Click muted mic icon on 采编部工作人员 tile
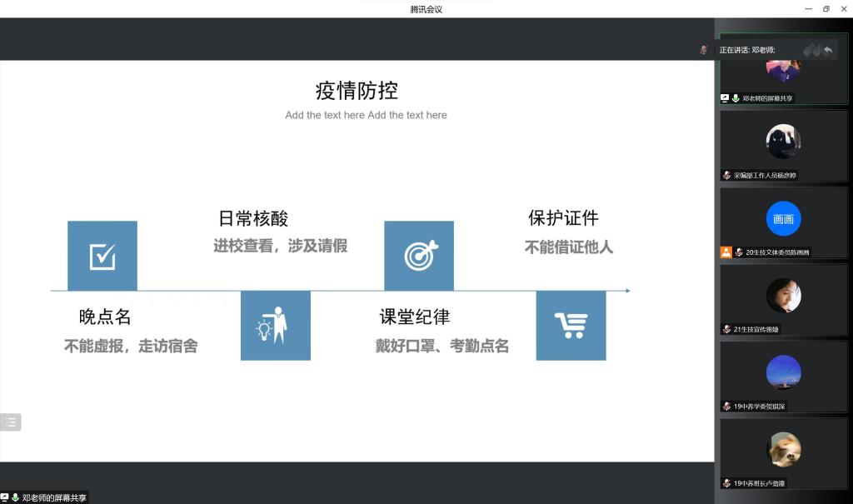 [x=726, y=175]
